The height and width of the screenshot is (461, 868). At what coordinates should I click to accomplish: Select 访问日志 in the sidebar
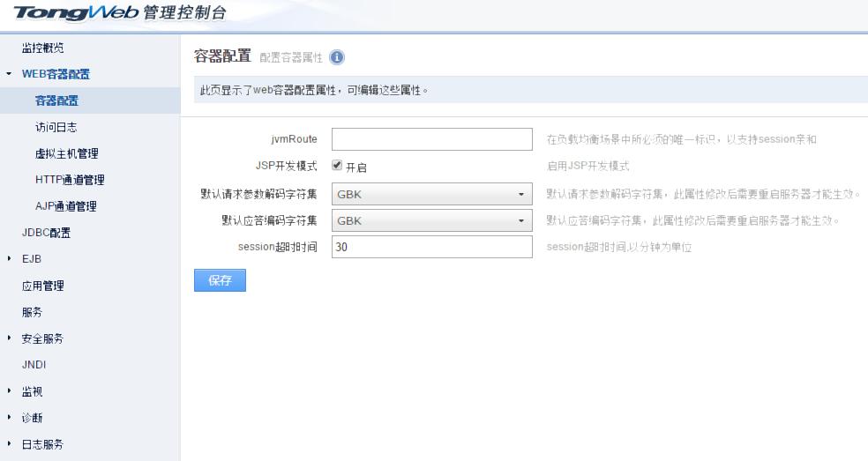(56, 127)
